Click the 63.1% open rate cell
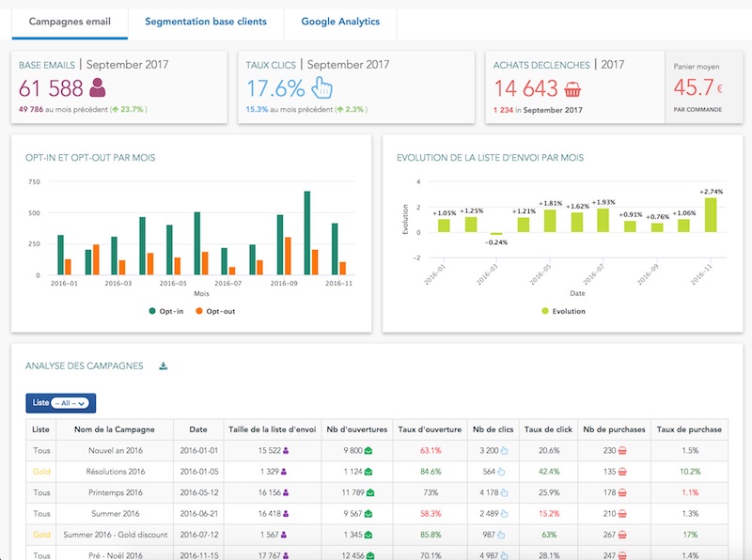 tap(431, 451)
